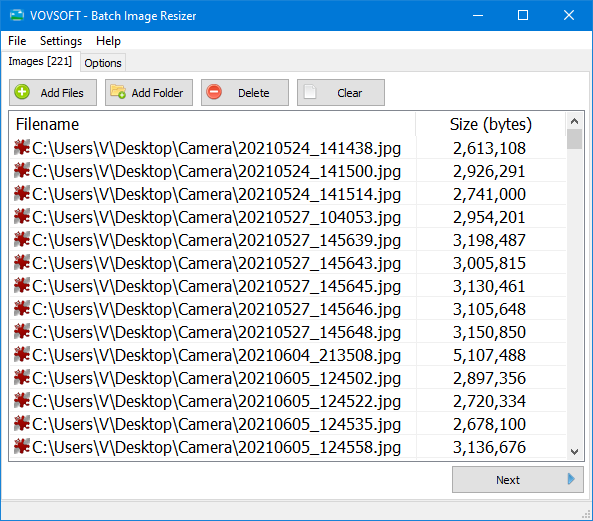Click the scrollbar up arrow
Screen dimensions: 593x521
point(574,121)
